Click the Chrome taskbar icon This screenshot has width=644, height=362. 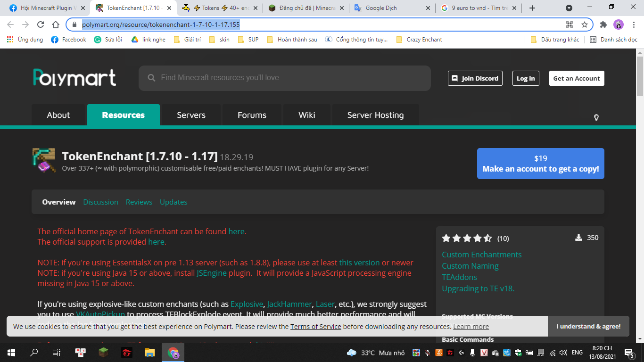click(x=173, y=352)
